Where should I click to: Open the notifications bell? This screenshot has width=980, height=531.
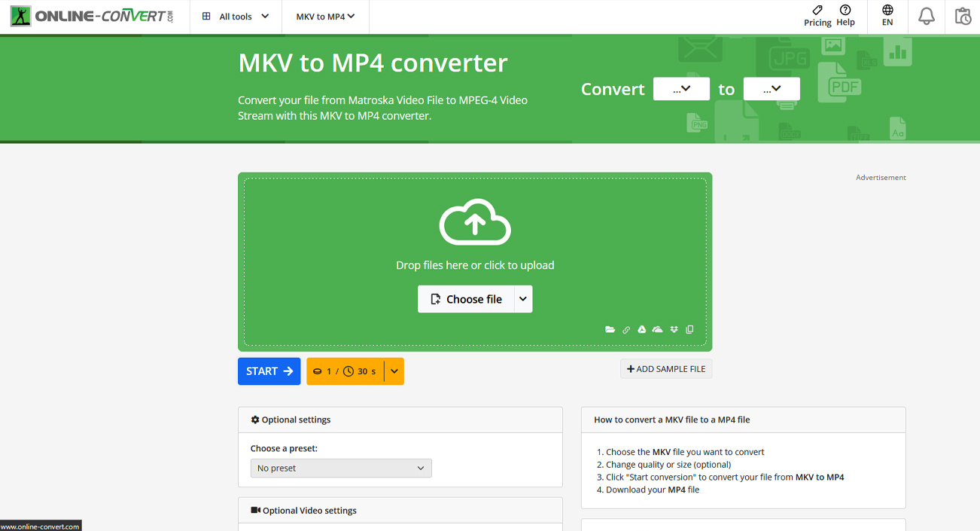tap(926, 17)
